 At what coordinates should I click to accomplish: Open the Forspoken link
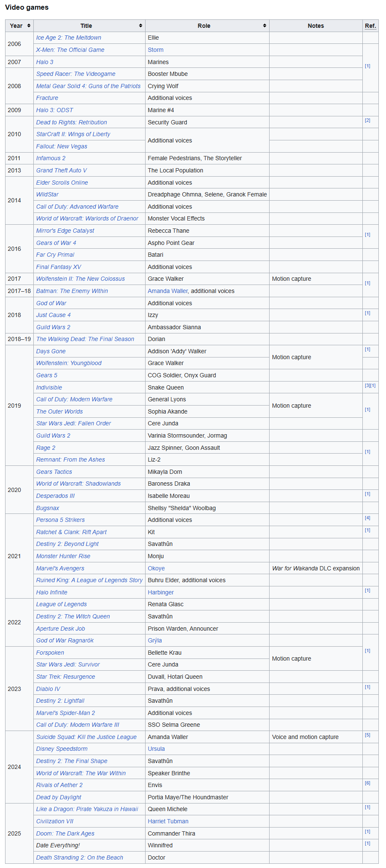(x=50, y=653)
